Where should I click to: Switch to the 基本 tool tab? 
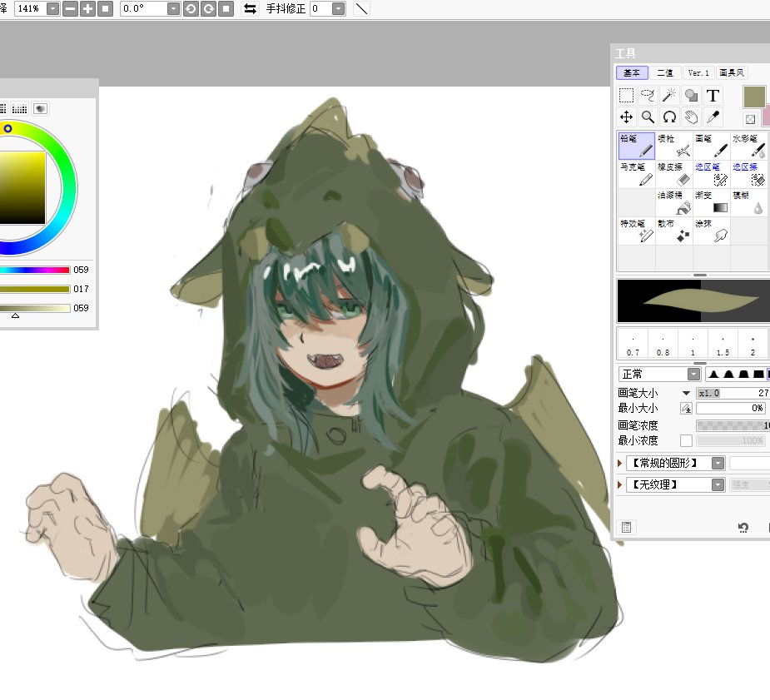tap(632, 72)
